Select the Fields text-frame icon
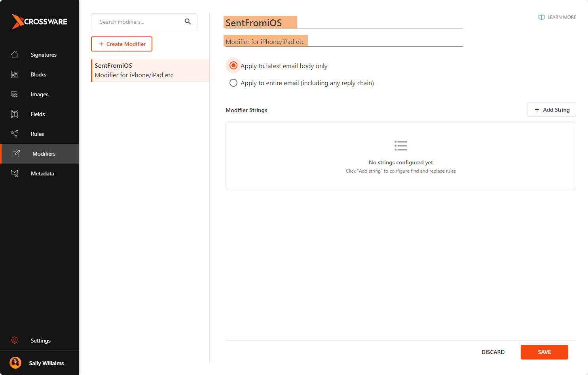588x375 pixels. [15, 114]
